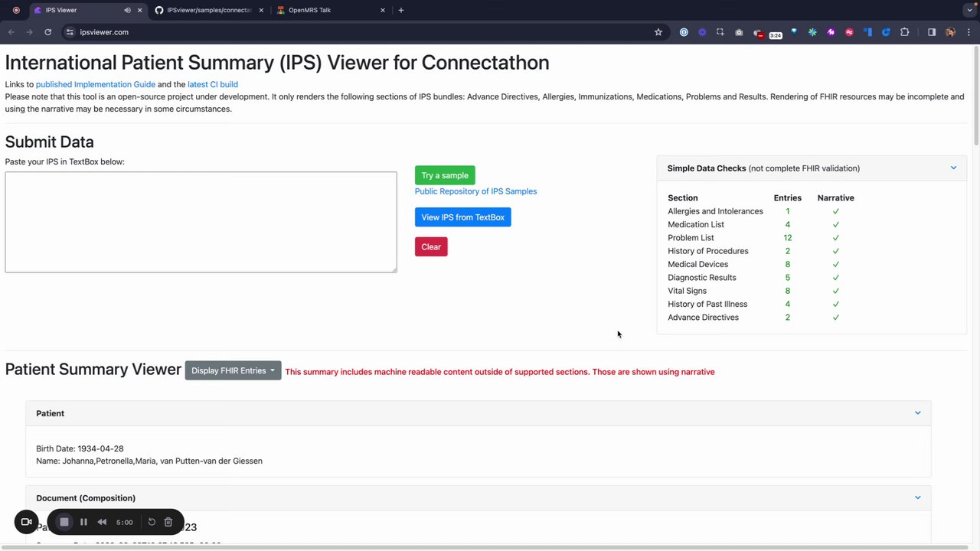The image size is (980, 551).
Task: Open Public Repository of IPS Samples
Action: click(x=475, y=191)
